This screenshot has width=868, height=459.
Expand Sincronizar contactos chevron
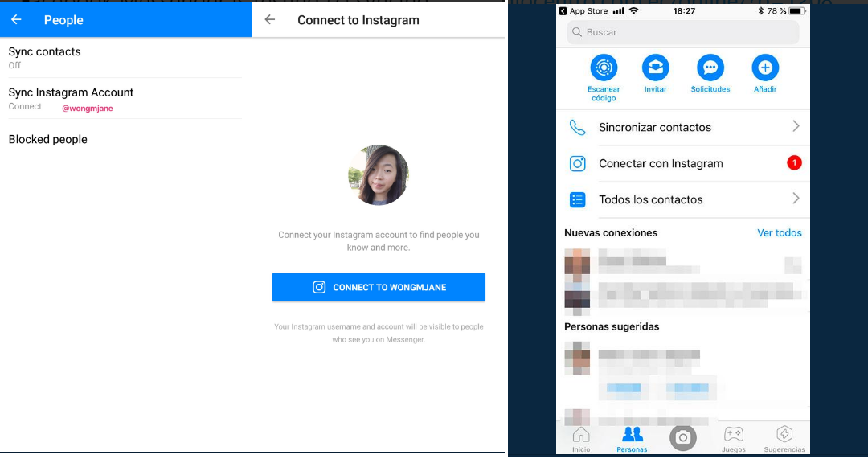[796, 126]
